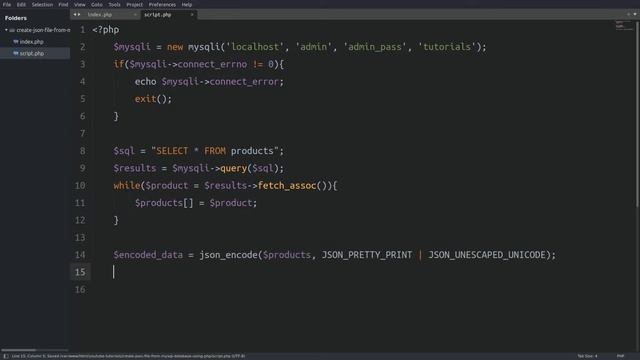Click the '$sql' variable on line 8
Viewport: 640px width, 360px height.
point(124,151)
